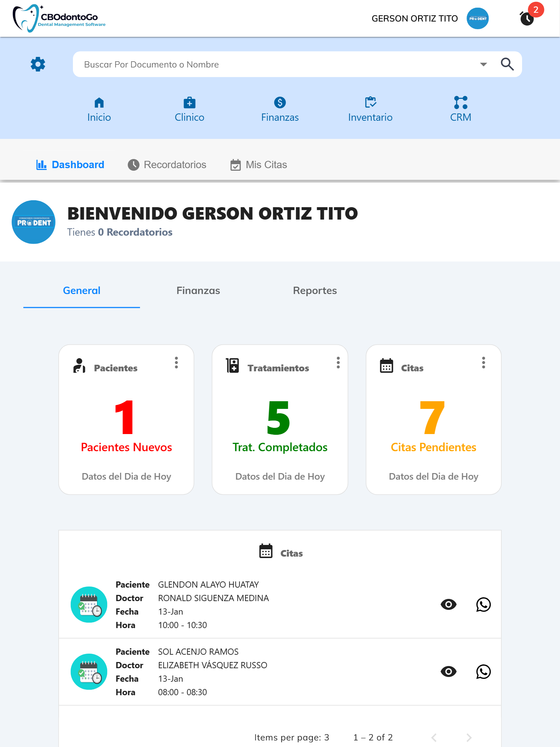
Task: Click the PRODENT avatar in the header
Action: coord(478,18)
